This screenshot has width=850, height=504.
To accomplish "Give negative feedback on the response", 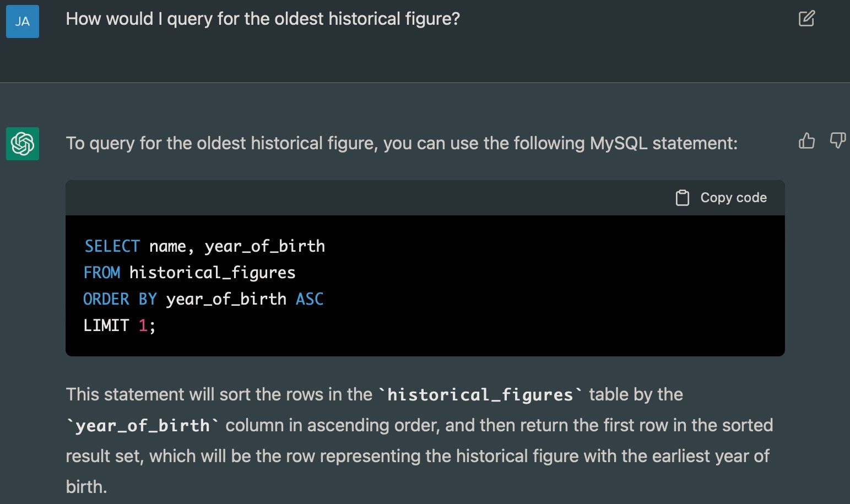I will [837, 142].
